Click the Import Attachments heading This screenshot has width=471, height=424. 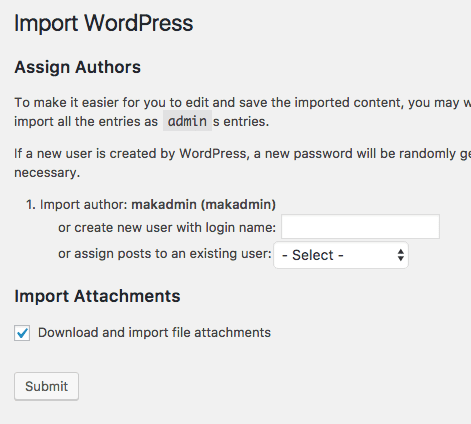pos(97,296)
